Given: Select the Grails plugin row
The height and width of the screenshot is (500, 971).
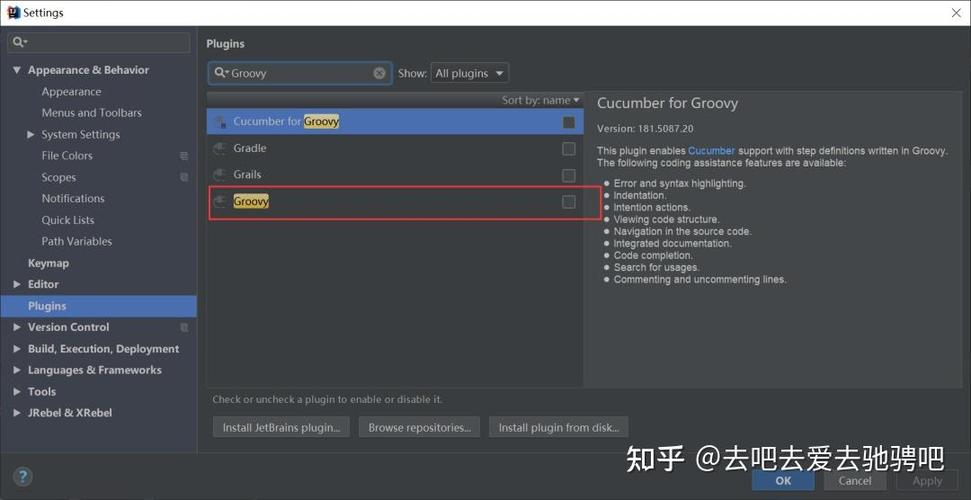Looking at the screenshot, I should pyautogui.click(x=395, y=175).
